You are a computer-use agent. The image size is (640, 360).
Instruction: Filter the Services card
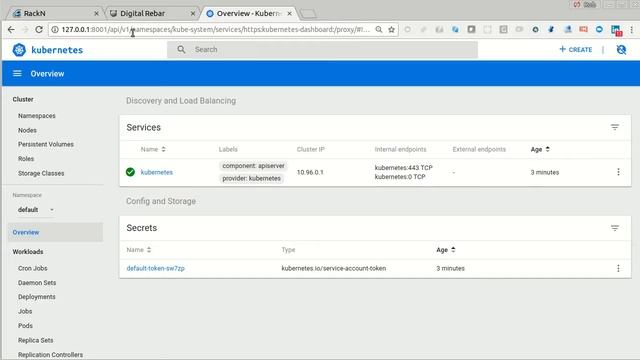(x=615, y=127)
